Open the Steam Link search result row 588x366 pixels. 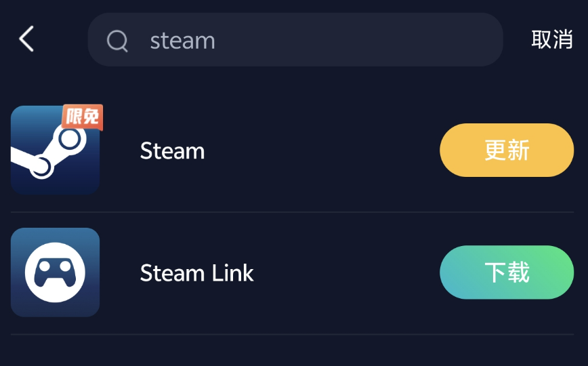pyautogui.click(x=292, y=273)
